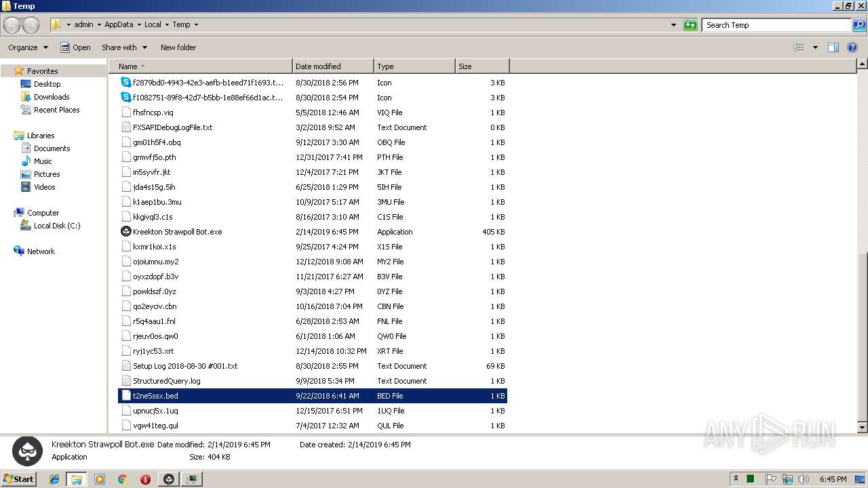Select the Skype icon file f2879bd0
The image size is (868, 488).
click(x=126, y=83)
